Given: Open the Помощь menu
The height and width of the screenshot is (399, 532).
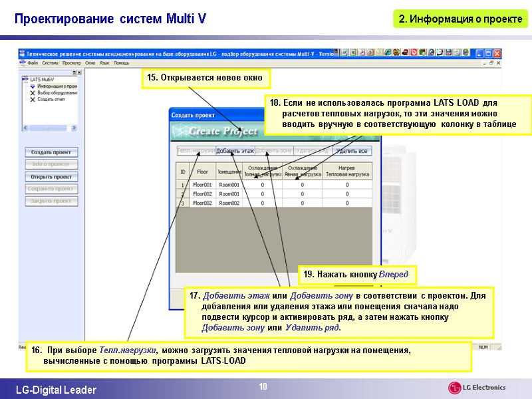Looking at the screenshot, I should (121, 63).
